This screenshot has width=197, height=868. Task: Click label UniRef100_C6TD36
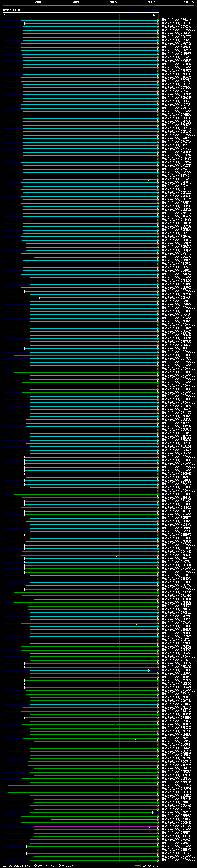click(x=177, y=88)
